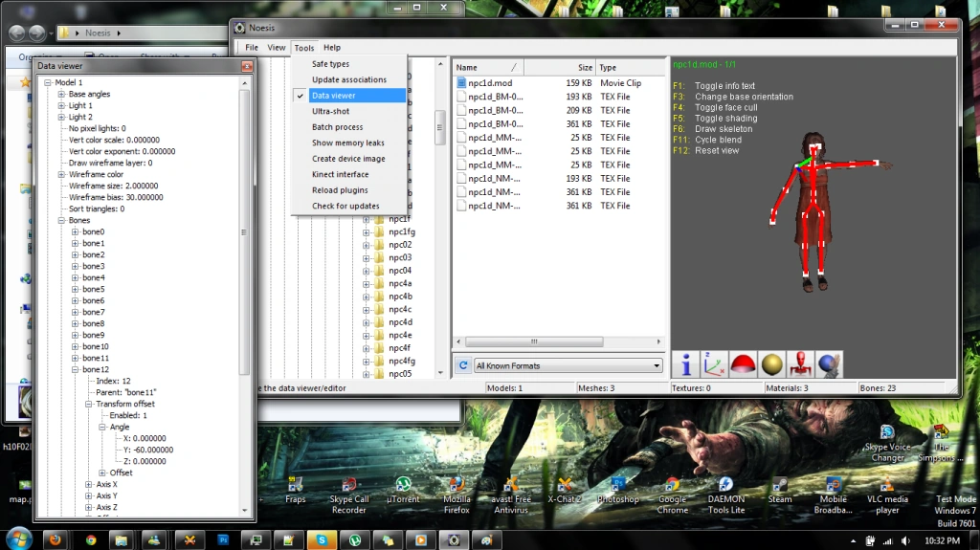980x550 pixels.
Task: Click the Noesis breadcrumb in Explorer address bar
Action: coord(98,33)
